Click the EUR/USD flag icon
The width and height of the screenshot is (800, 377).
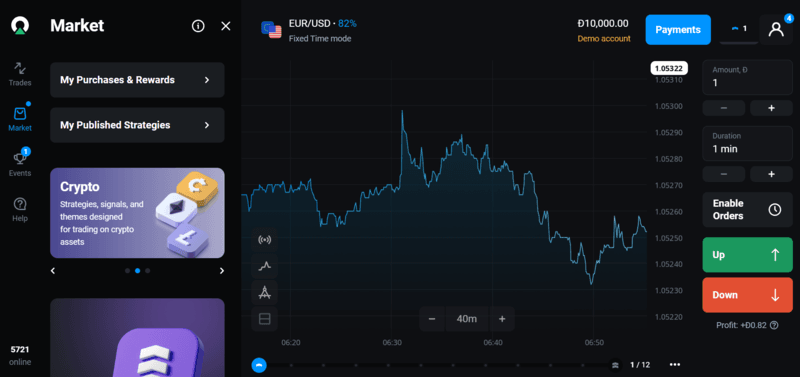pyautogui.click(x=271, y=30)
